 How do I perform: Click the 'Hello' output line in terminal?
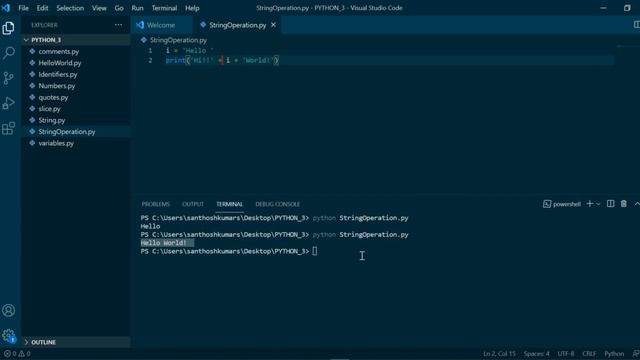[x=150, y=226]
